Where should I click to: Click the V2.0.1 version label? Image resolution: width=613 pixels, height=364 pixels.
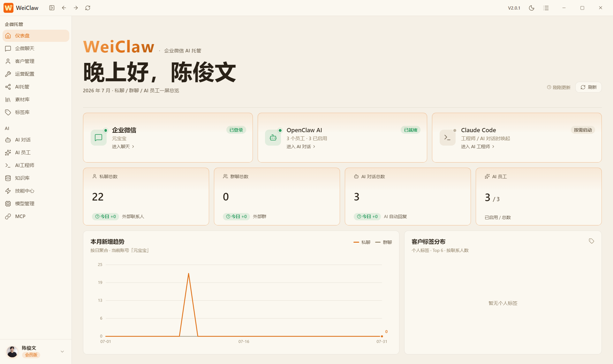tap(514, 8)
